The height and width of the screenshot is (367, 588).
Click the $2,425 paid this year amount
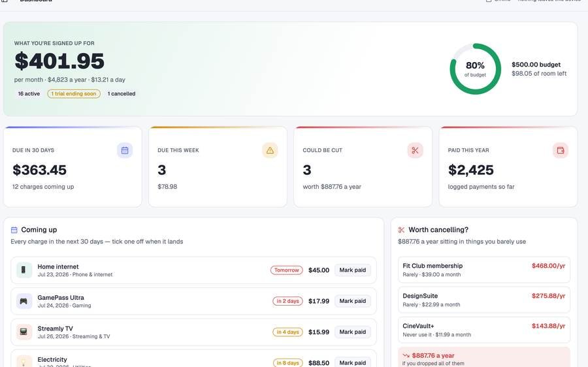(x=470, y=170)
